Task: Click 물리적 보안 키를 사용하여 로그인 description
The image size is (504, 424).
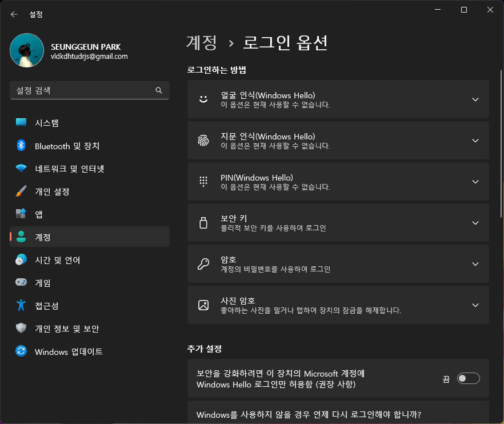Action: 273,228
